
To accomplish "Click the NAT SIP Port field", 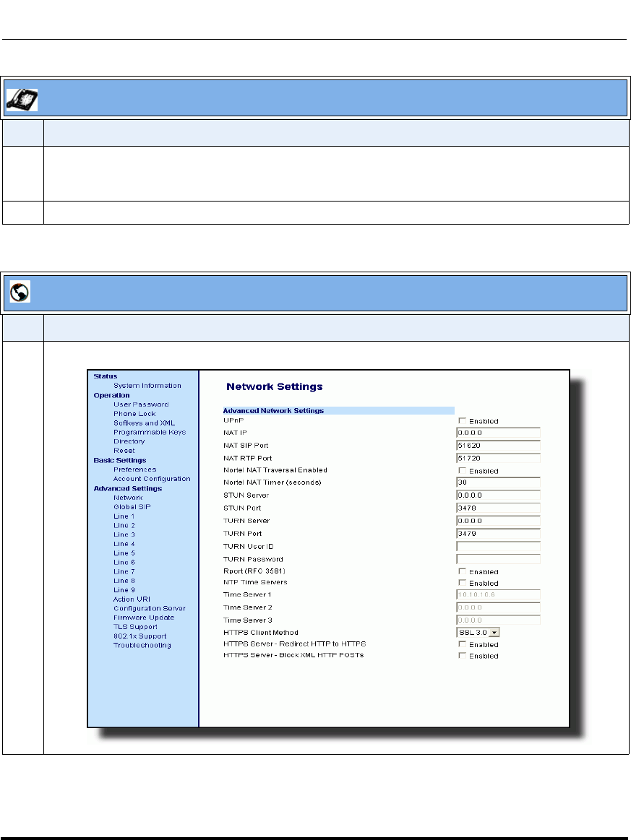I will pos(498,446).
